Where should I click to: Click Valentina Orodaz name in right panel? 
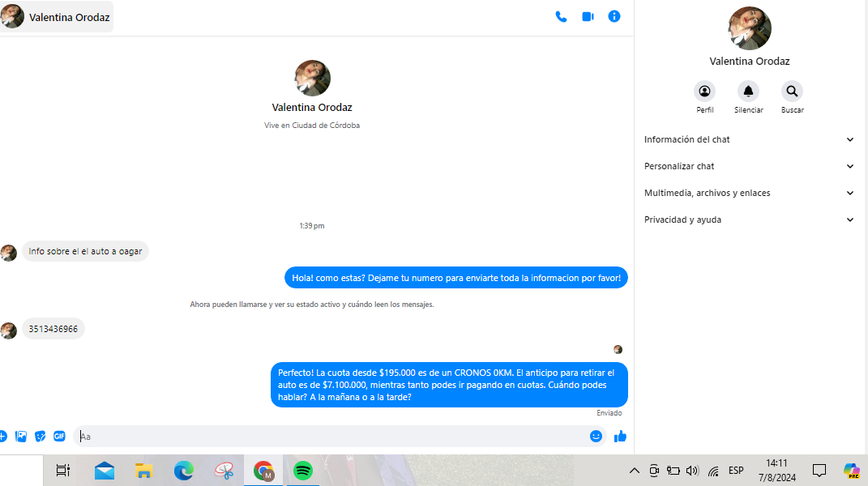pyautogui.click(x=750, y=62)
